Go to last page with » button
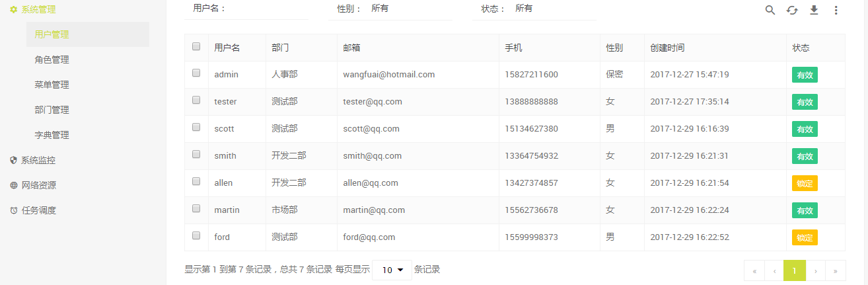Image resolution: width=868 pixels, height=285 pixels. [x=836, y=270]
